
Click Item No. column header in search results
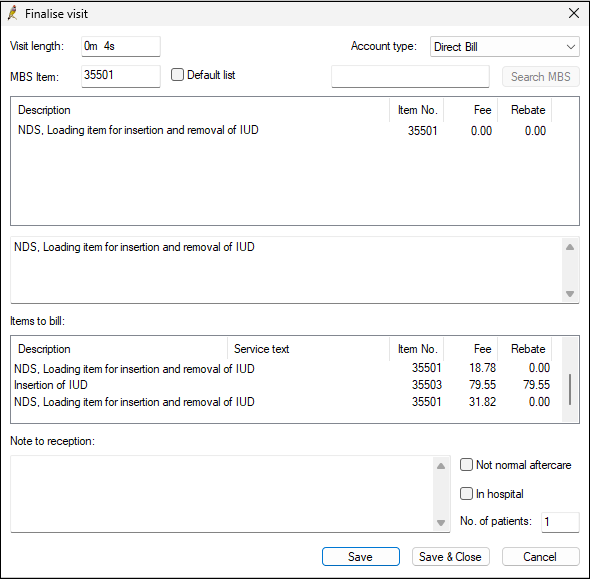[417, 110]
